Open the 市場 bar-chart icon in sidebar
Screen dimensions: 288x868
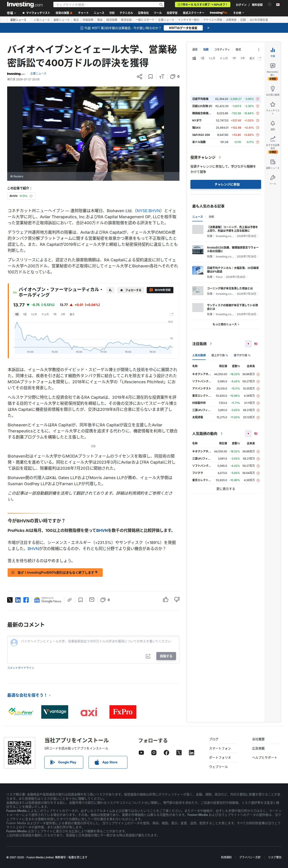[273, 50]
